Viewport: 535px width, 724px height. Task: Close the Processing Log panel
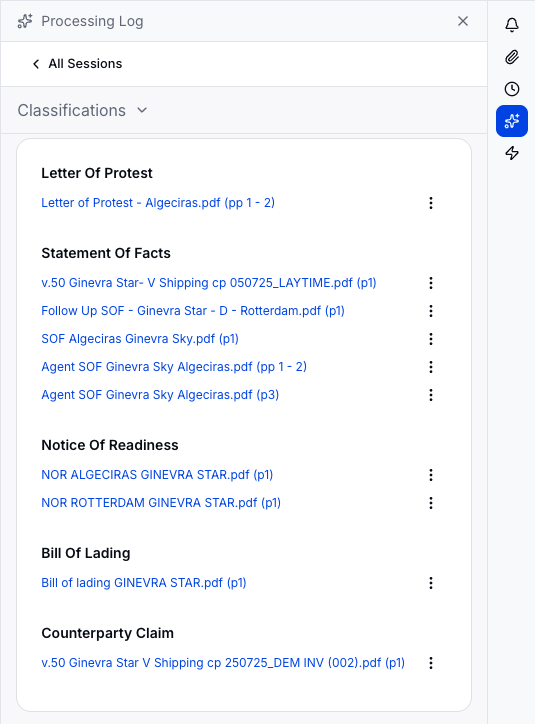463,21
